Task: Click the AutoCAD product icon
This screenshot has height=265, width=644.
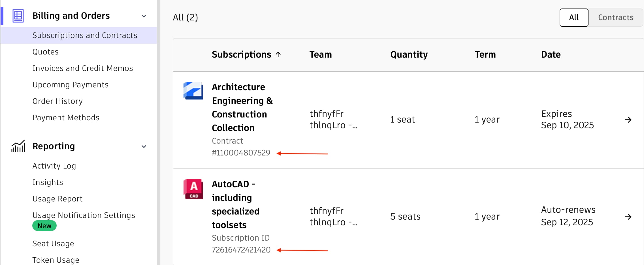Action: pyautogui.click(x=193, y=189)
